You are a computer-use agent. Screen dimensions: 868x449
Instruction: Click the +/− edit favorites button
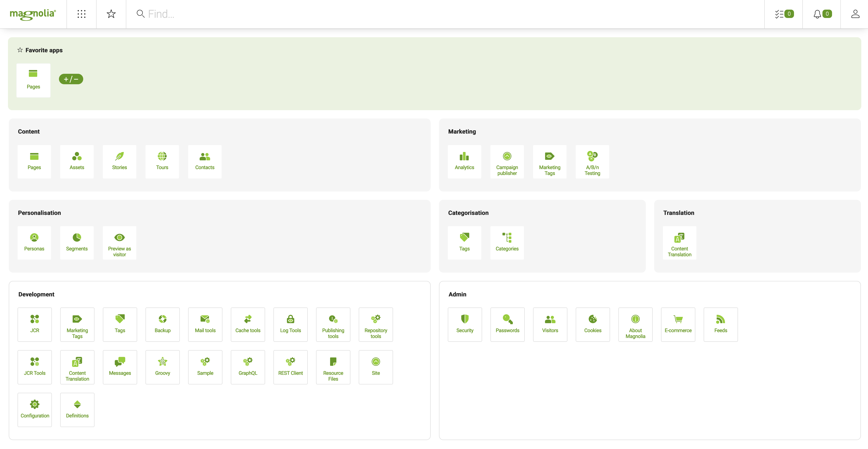tap(71, 79)
